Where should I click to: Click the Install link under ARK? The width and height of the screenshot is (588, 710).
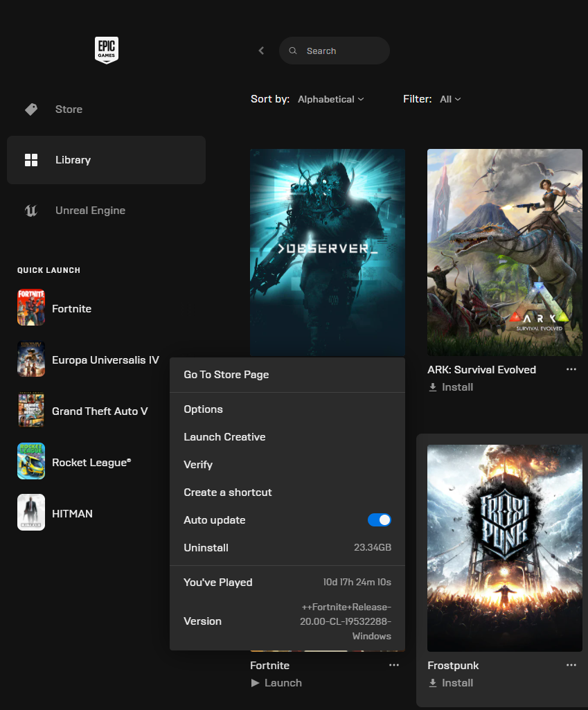coord(457,387)
